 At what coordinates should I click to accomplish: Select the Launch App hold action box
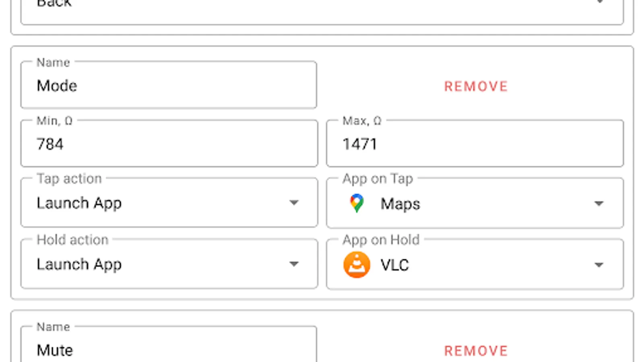coord(169,264)
